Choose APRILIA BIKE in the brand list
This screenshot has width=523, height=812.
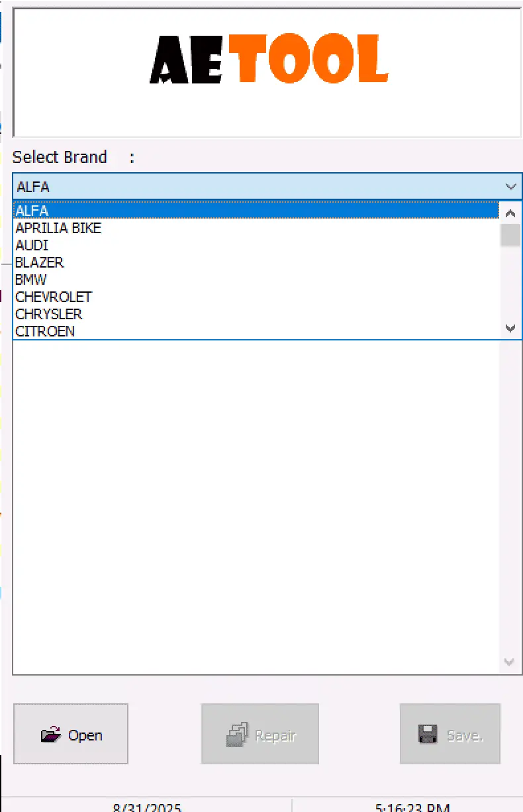[58, 228]
